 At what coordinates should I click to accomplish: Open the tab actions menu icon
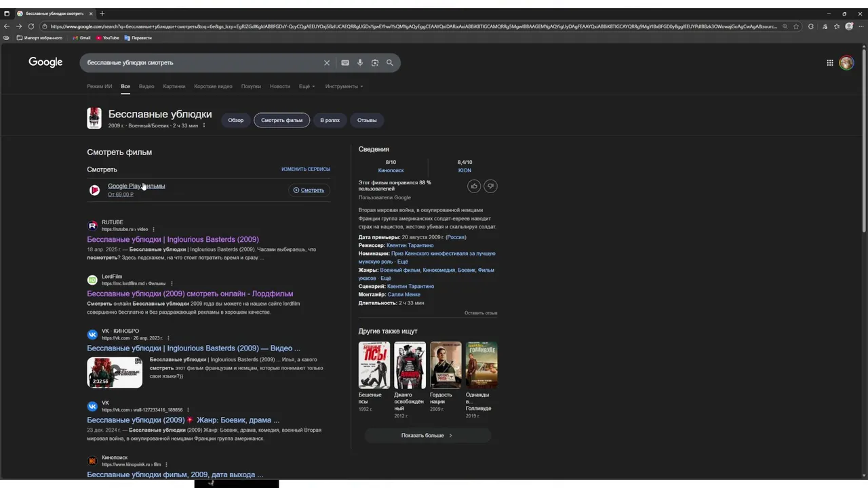pyautogui.click(x=7, y=14)
